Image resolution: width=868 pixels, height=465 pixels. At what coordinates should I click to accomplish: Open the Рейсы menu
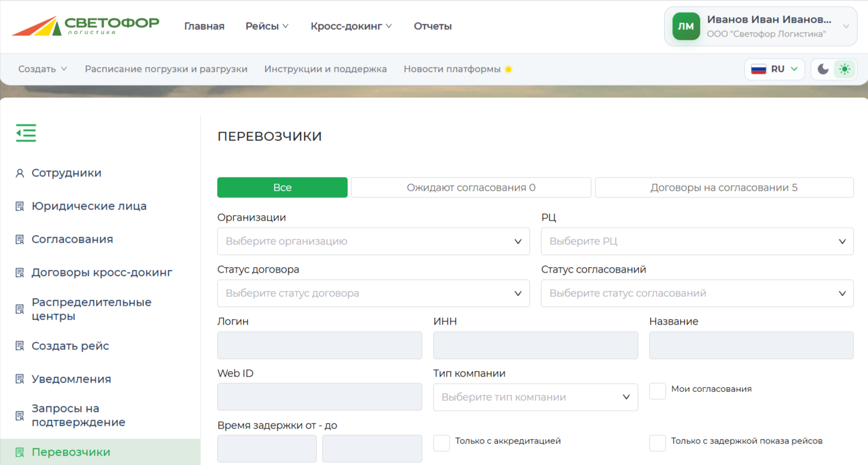point(267,26)
